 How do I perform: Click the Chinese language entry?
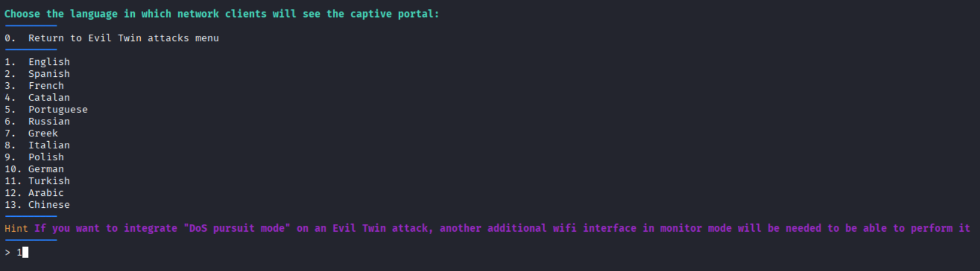click(x=49, y=205)
